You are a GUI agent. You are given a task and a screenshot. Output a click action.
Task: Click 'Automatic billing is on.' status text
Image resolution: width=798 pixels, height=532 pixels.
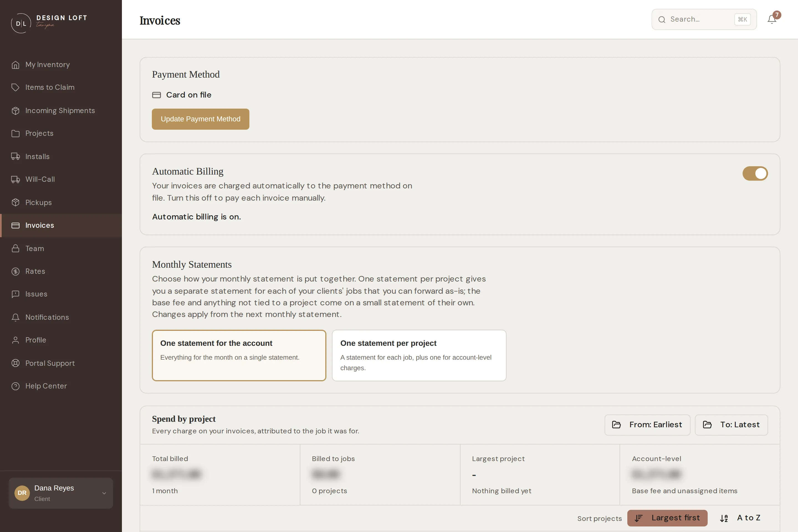196,217
